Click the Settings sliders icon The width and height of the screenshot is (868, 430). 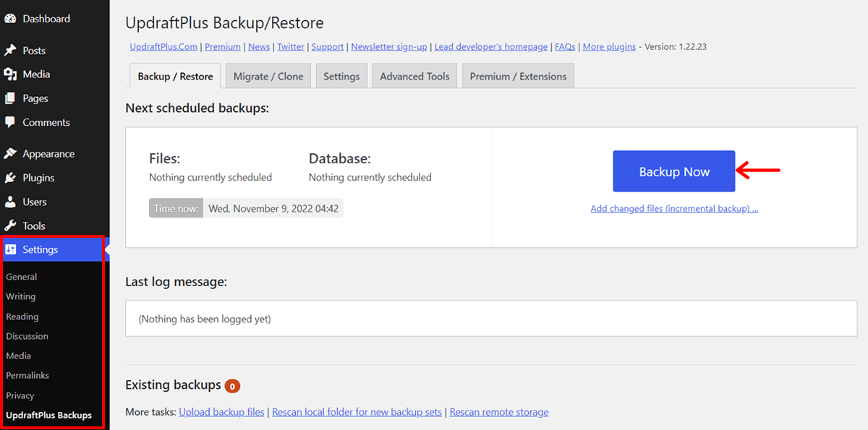tap(10, 249)
